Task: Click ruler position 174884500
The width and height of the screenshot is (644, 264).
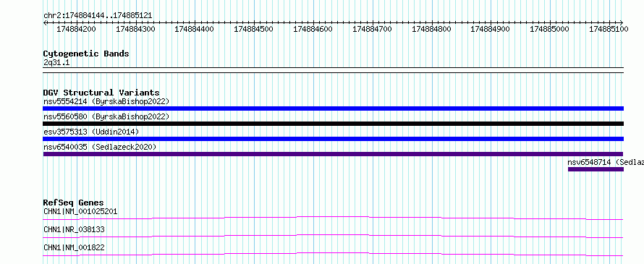Action: pos(253,30)
